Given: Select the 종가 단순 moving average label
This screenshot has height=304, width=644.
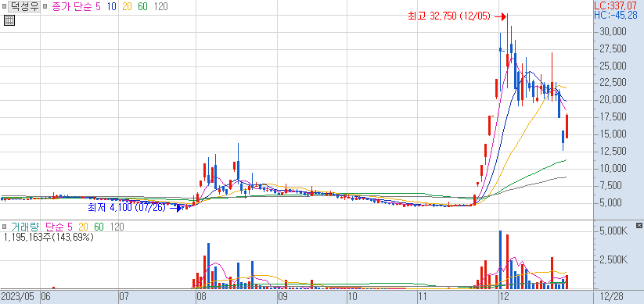Looking at the screenshot, I should point(72,7).
